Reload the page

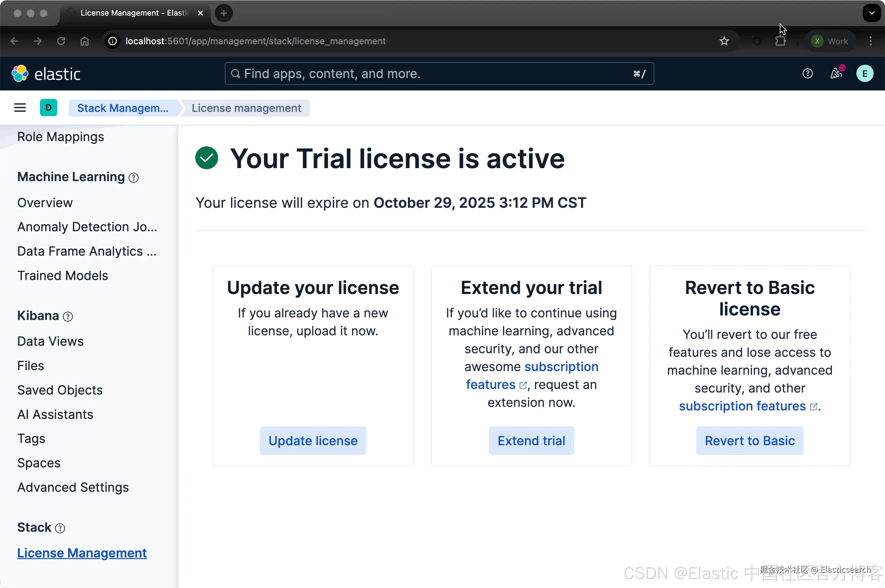click(61, 41)
